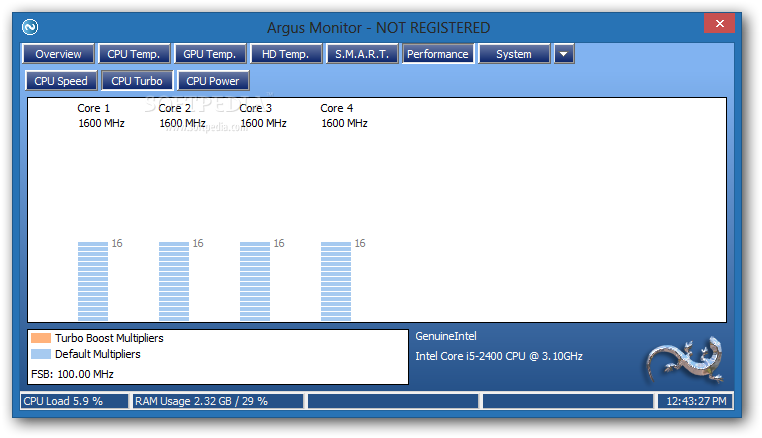The height and width of the screenshot is (438, 762).
Task: Select the HD Temp. tab
Action: coord(286,54)
